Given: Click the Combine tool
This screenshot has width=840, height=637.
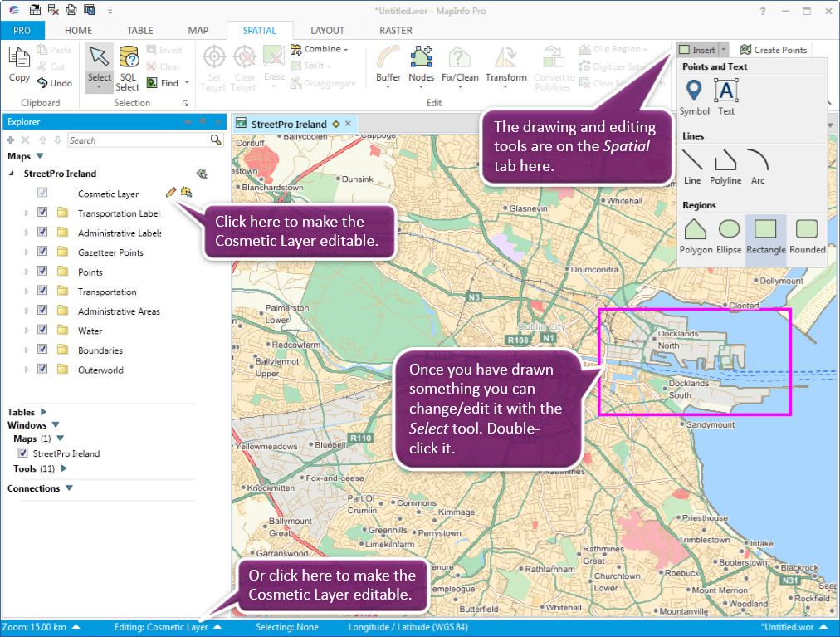Looking at the screenshot, I should (318, 49).
